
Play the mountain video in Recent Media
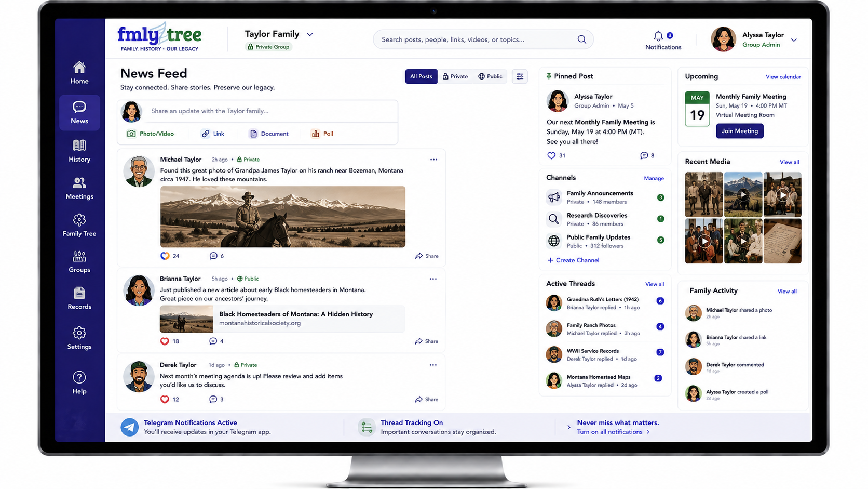pos(743,194)
